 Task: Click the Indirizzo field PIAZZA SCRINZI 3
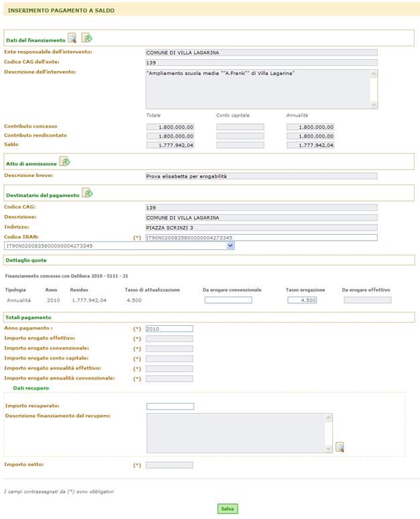point(262,228)
